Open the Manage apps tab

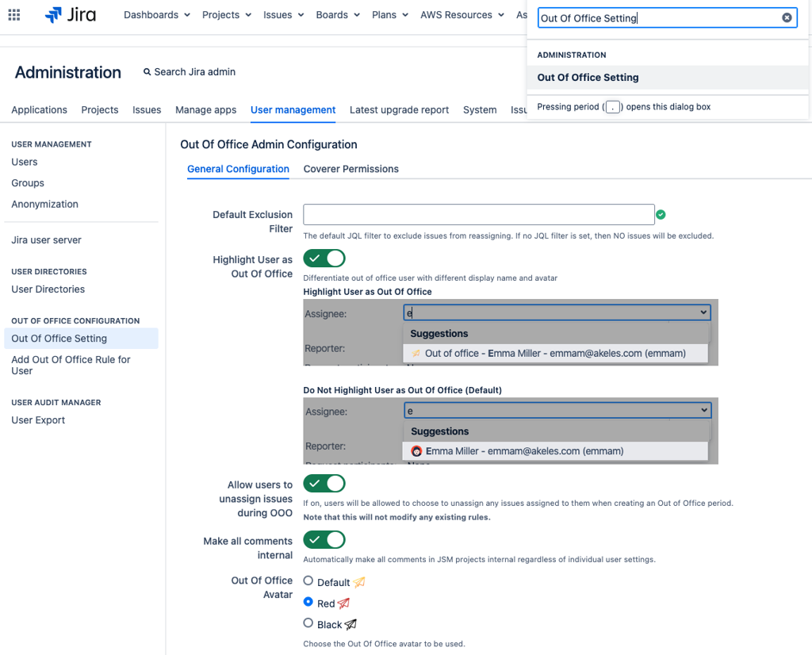[x=205, y=110]
